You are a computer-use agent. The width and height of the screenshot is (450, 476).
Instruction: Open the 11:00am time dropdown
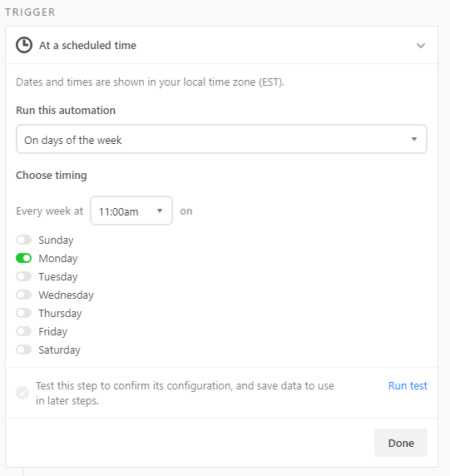click(x=131, y=211)
